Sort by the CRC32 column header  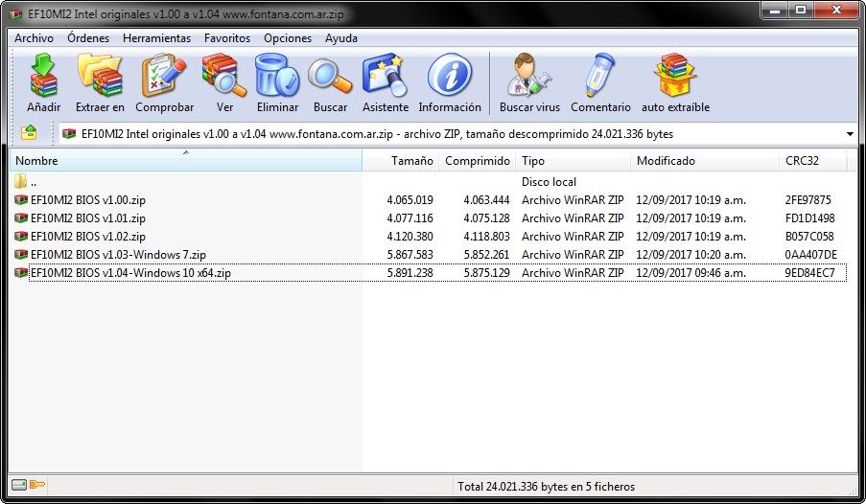coord(813,160)
